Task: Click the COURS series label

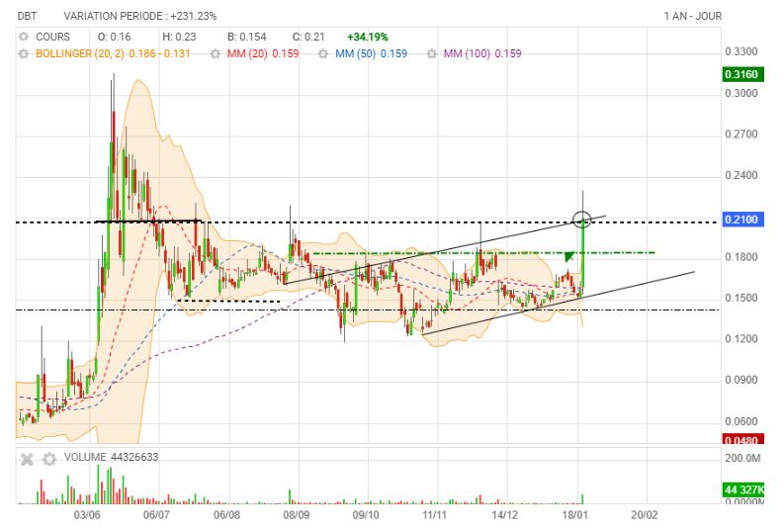Action: [x=53, y=37]
